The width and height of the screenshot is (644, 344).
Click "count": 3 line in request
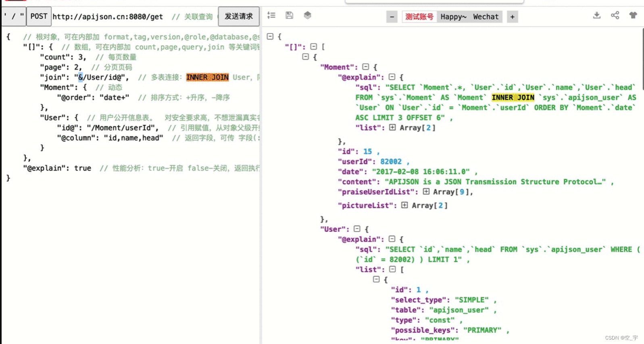63,57
